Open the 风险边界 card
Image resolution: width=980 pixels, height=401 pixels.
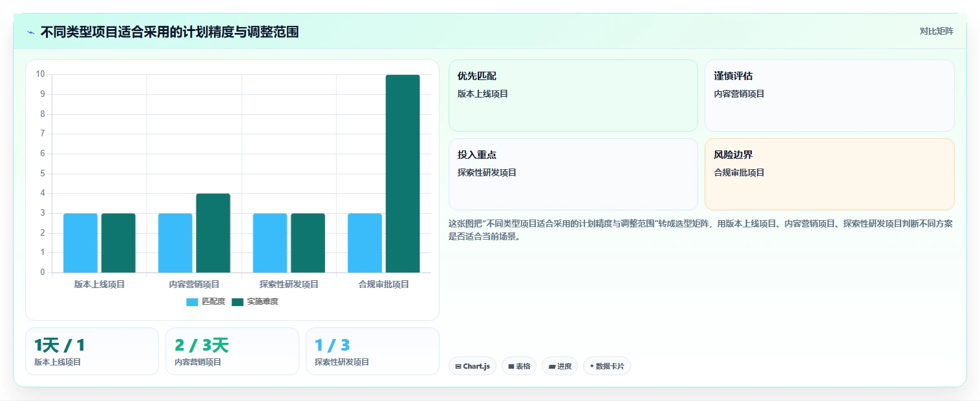(x=829, y=174)
